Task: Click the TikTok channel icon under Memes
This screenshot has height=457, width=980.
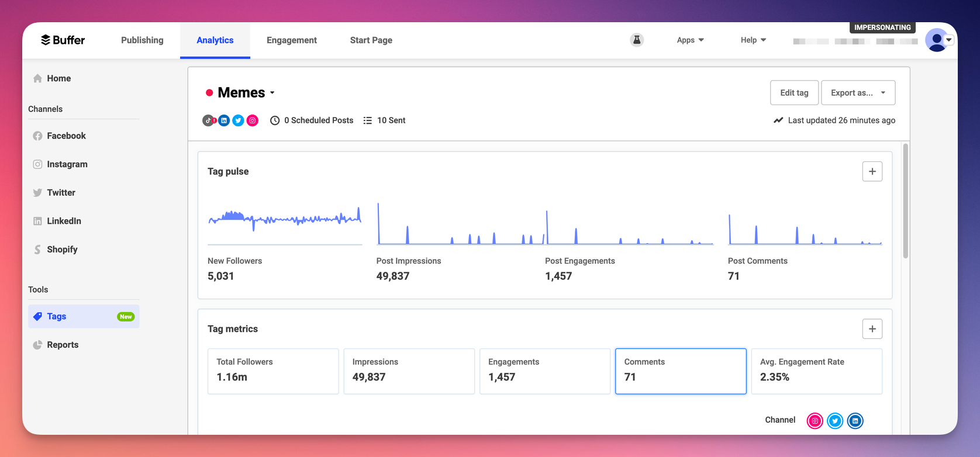Action: tap(209, 120)
